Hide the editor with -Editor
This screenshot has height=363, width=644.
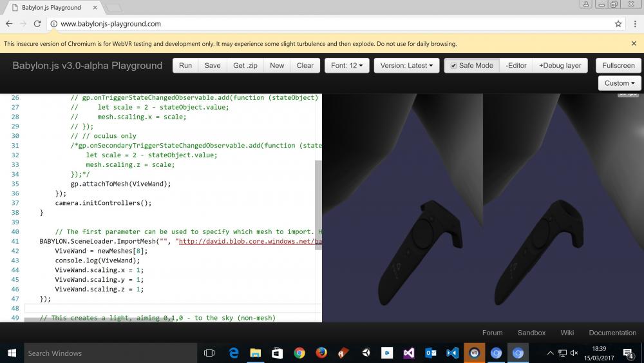516,65
